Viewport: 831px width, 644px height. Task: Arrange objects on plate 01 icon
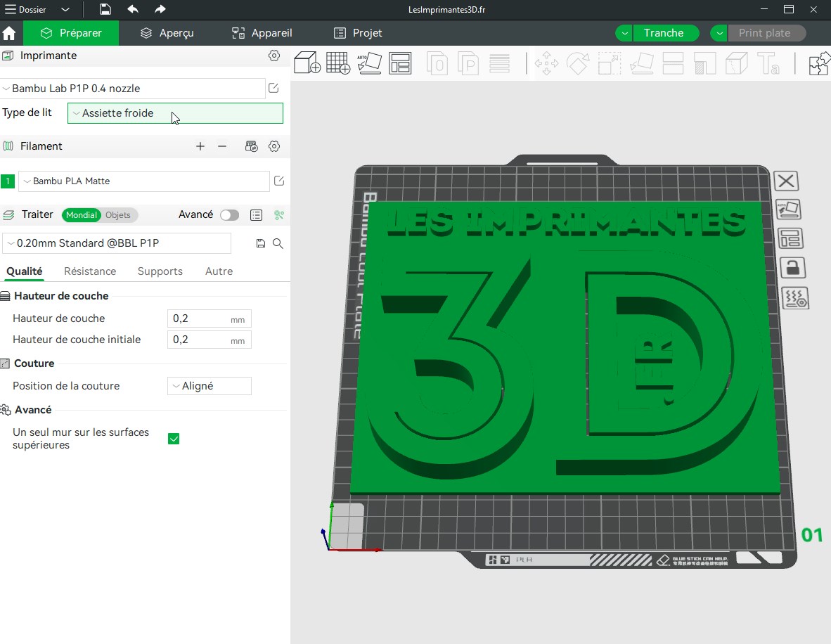[790, 239]
